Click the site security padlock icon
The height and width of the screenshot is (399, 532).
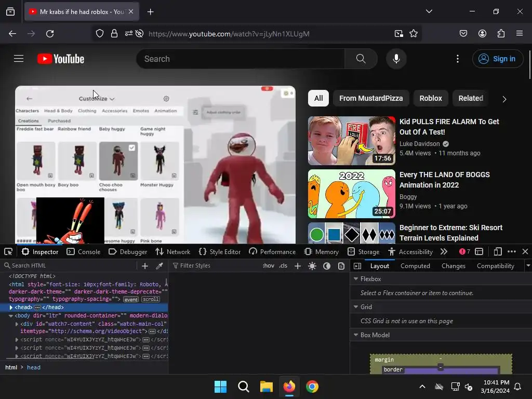(x=114, y=34)
